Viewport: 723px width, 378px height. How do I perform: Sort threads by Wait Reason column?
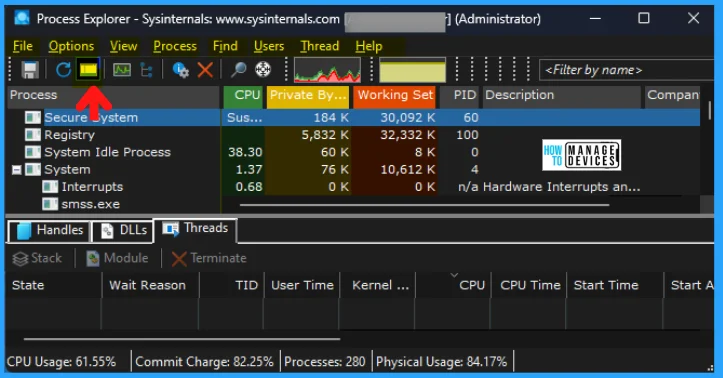pyautogui.click(x=150, y=285)
